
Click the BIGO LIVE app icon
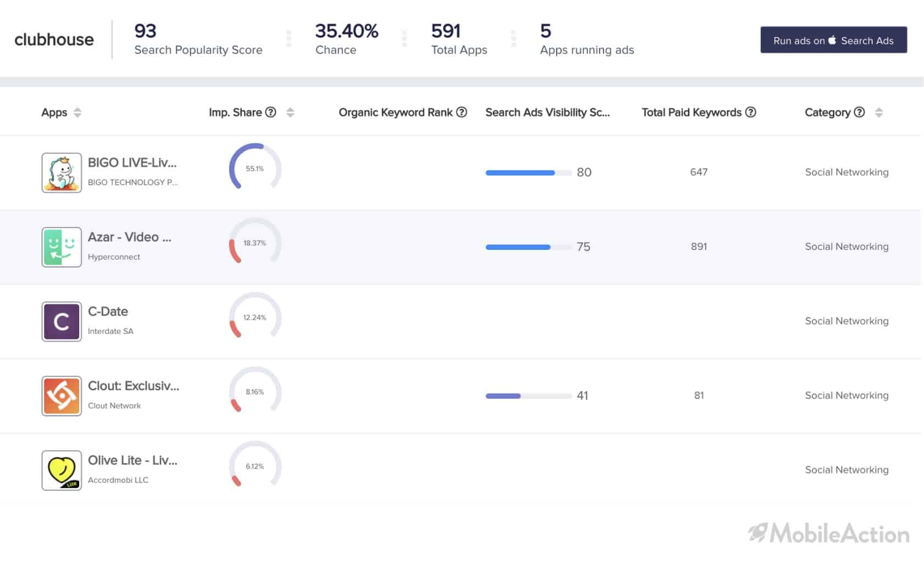(62, 172)
